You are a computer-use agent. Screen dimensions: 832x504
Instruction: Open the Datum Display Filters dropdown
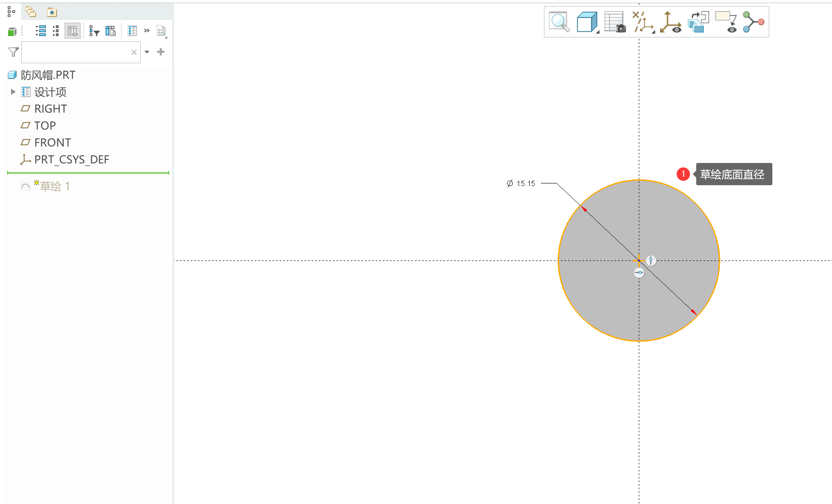click(x=643, y=22)
